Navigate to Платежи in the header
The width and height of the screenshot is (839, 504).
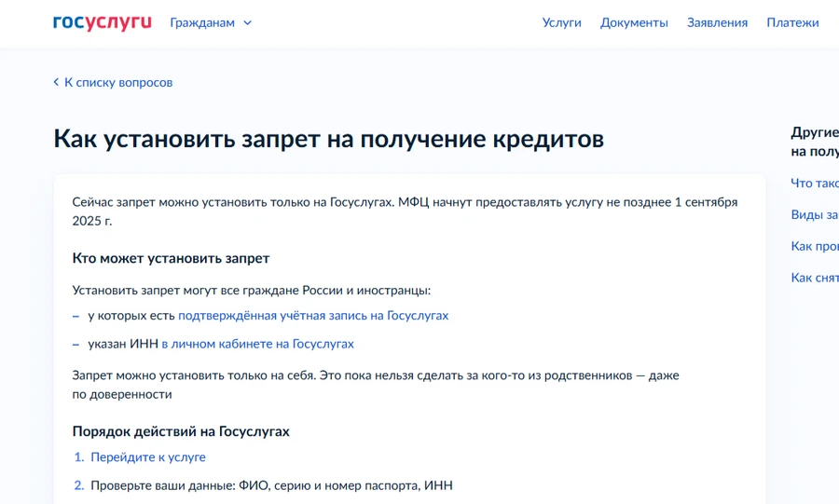(792, 23)
